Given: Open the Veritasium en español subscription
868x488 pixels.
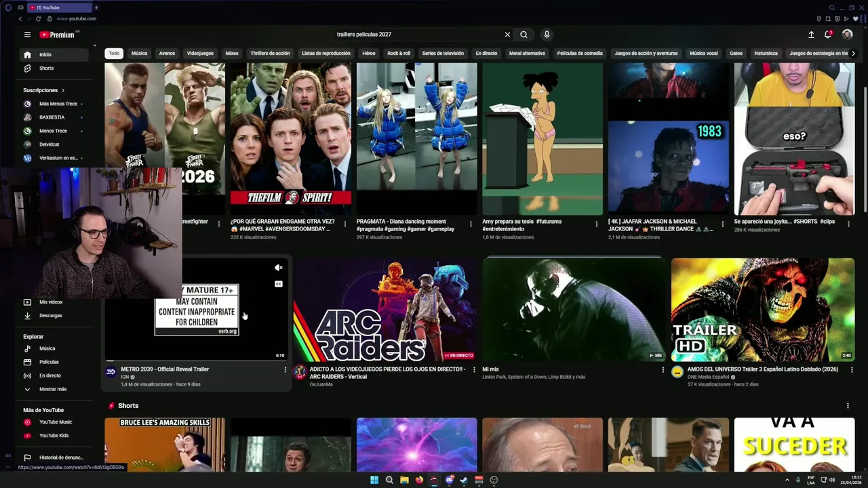Looking at the screenshot, I should [x=54, y=158].
